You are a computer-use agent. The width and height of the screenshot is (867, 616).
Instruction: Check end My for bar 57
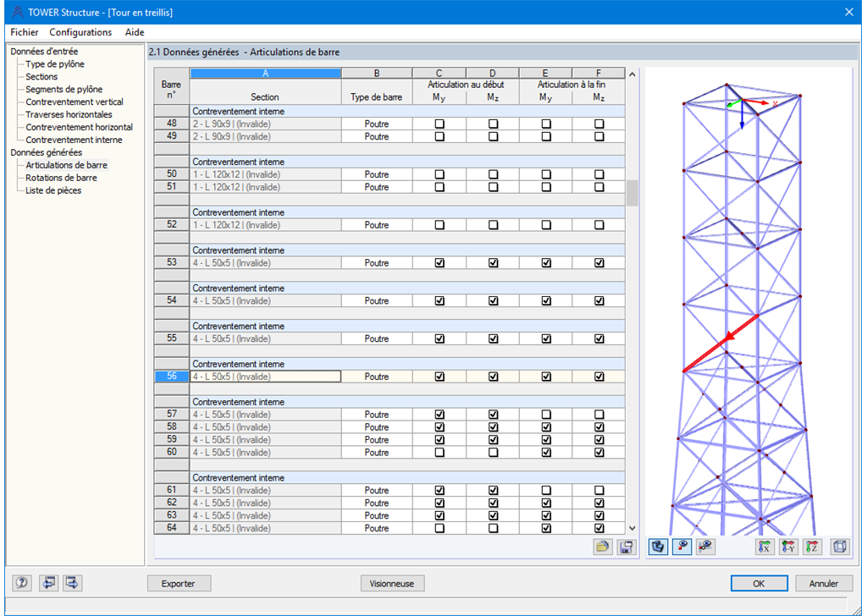click(546, 415)
